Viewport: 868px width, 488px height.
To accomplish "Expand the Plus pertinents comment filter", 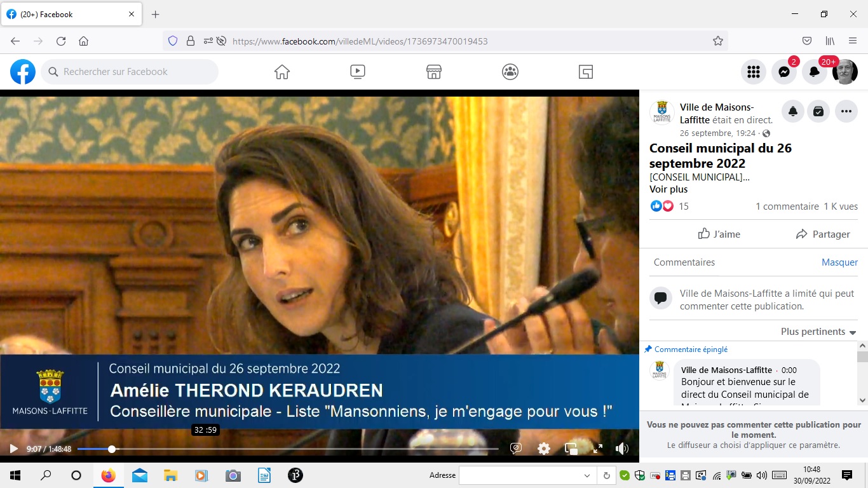I will pos(818,332).
